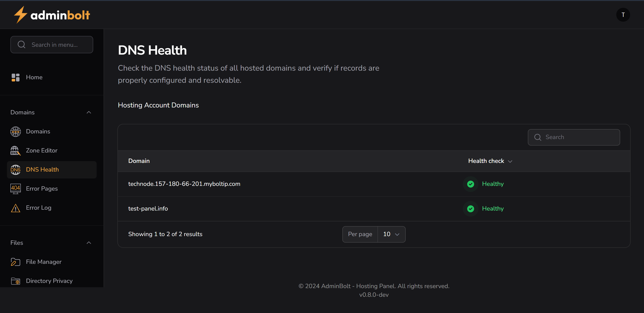Image resolution: width=644 pixels, height=313 pixels.
Task: Click the Error Pages 404 icon
Action: tap(15, 188)
